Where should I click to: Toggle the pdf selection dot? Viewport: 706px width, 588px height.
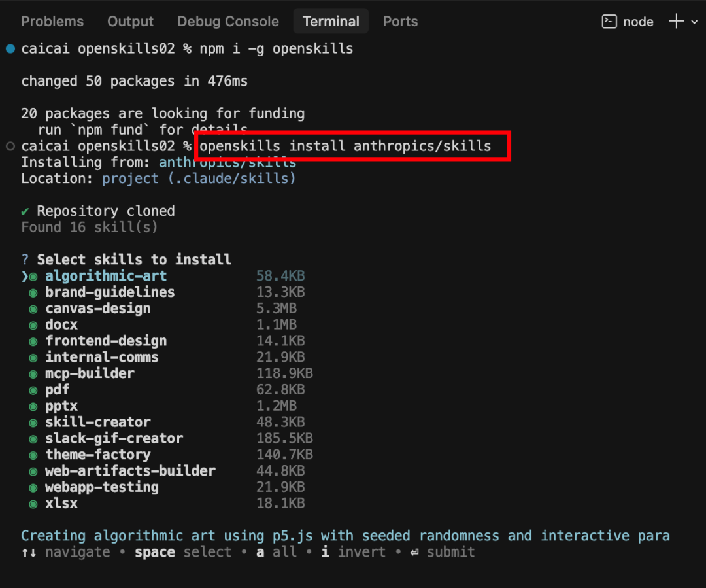(33, 390)
